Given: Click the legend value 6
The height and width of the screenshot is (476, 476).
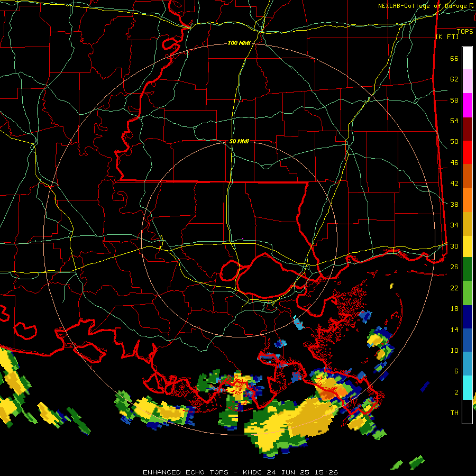Looking at the screenshot, I should coord(456,371).
